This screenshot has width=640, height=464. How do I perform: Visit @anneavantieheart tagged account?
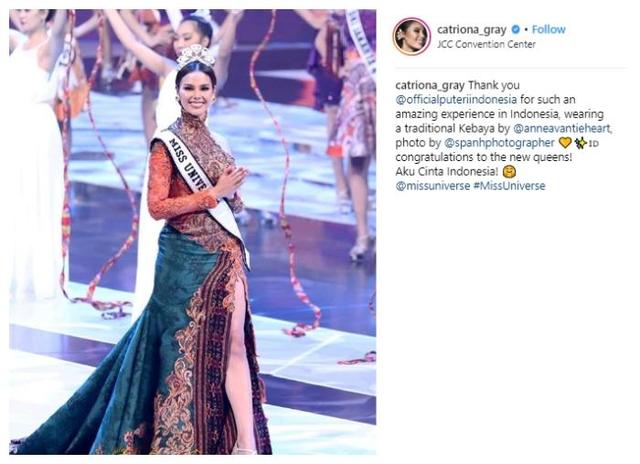click(562, 128)
